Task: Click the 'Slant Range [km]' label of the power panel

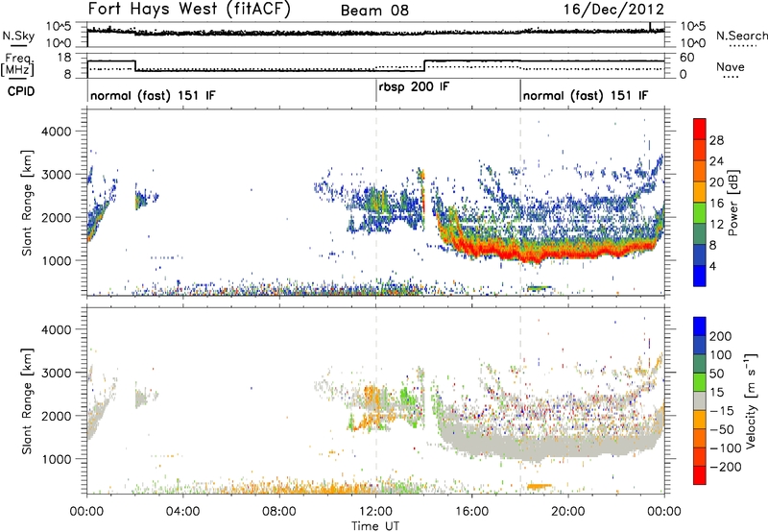Action: point(27,203)
